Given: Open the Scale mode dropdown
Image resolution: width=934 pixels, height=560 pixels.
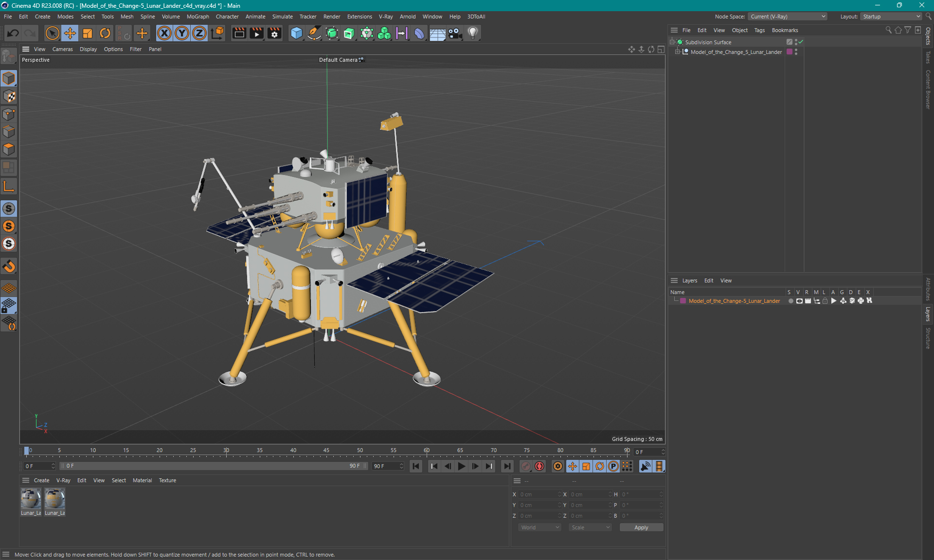Looking at the screenshot, I should point(590,527).
